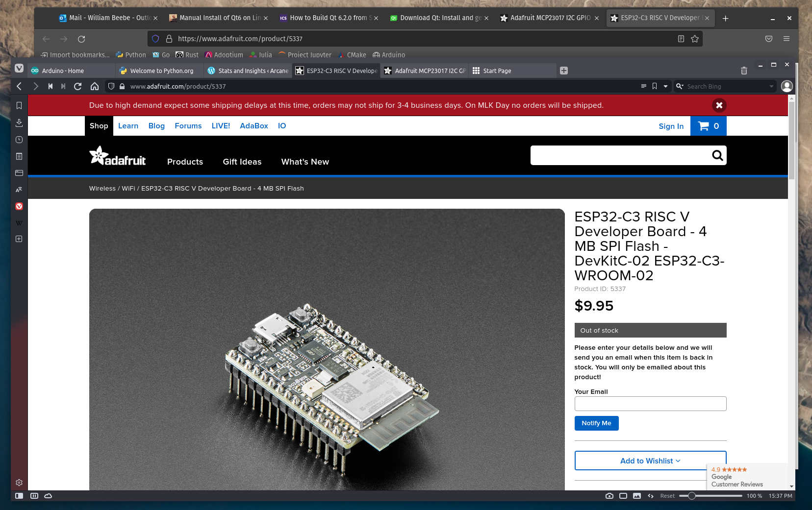812x510 pixels.
Task: Open the shopping cart on Adafruit
Action: 709,126
